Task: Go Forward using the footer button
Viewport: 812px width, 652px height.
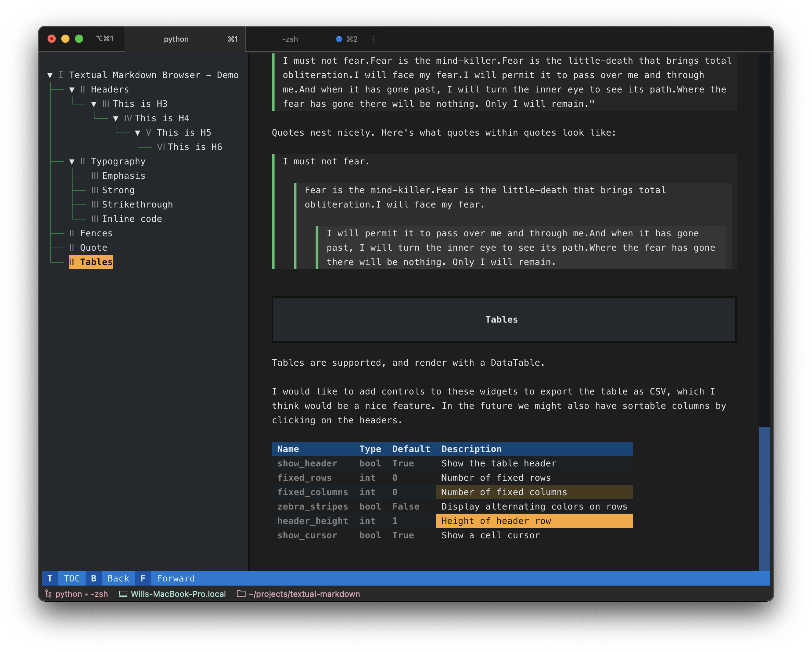Action: coord(176,578)
